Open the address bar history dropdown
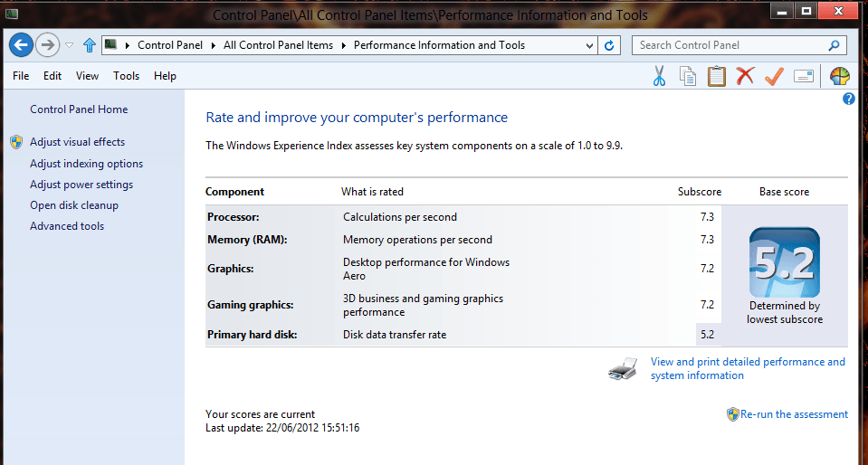The width and height of the screenshot is (868, 465). (589, 45)
